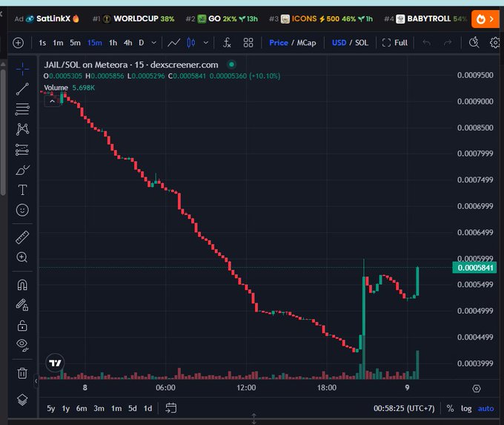The width and height of the screenshot is (504, 425).
Task: Select the crosshair cursor tool
Action: click(22, 69)
